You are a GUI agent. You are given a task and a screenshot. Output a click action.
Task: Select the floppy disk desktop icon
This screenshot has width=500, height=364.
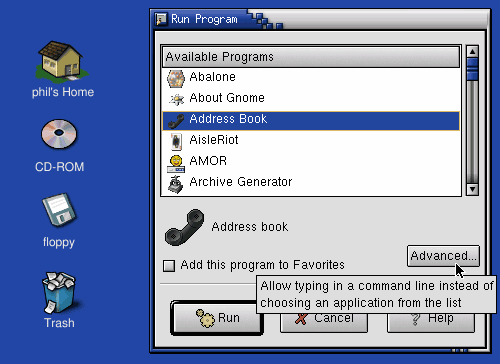(59, 210)
